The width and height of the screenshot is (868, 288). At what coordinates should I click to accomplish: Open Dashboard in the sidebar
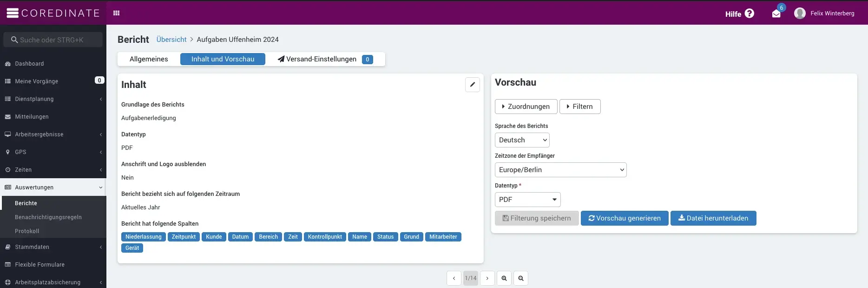pyautogui.click(x=53, y=64)
